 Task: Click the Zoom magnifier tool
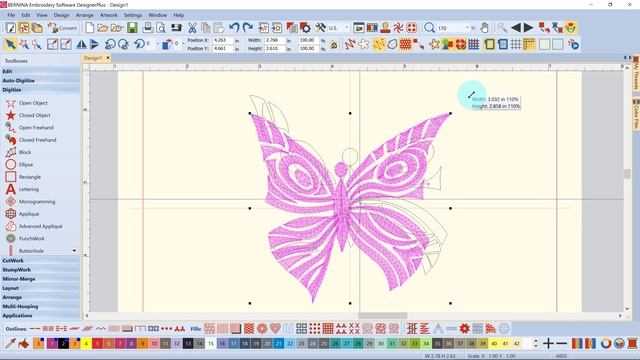tap(429, 28)
